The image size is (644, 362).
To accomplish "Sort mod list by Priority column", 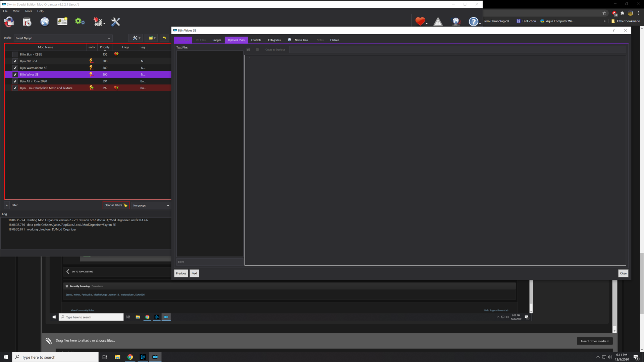I will click(x=105, y=47).
